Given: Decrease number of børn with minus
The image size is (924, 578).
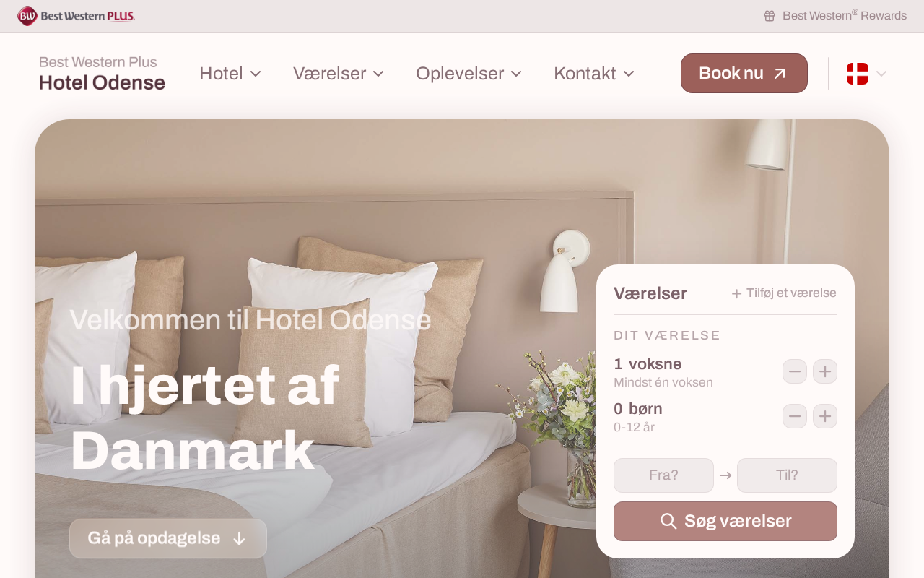Looking at the screenshot, I should (795, 416).
